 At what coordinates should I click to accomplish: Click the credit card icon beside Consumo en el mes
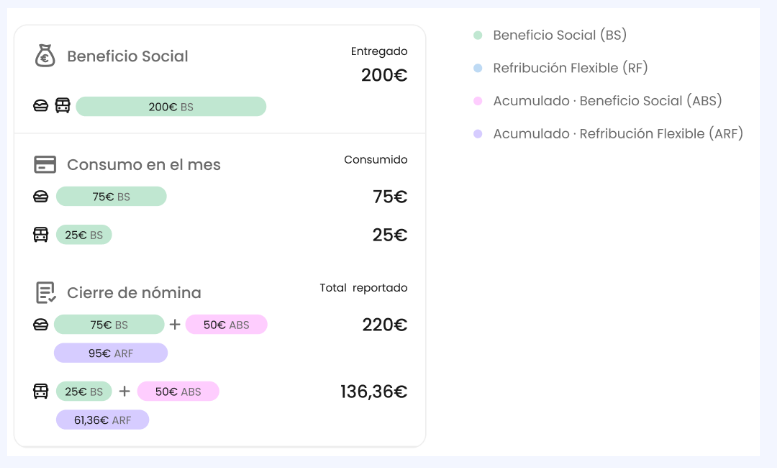coord(45,164)
